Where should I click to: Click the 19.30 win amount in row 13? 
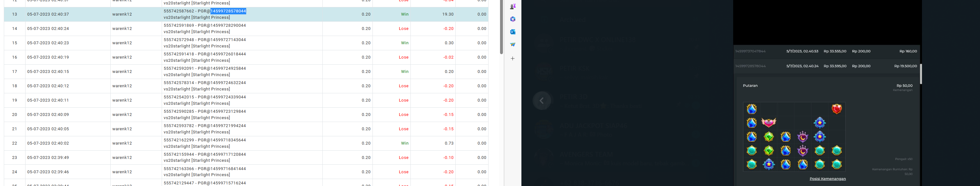(x=448, y=14)
